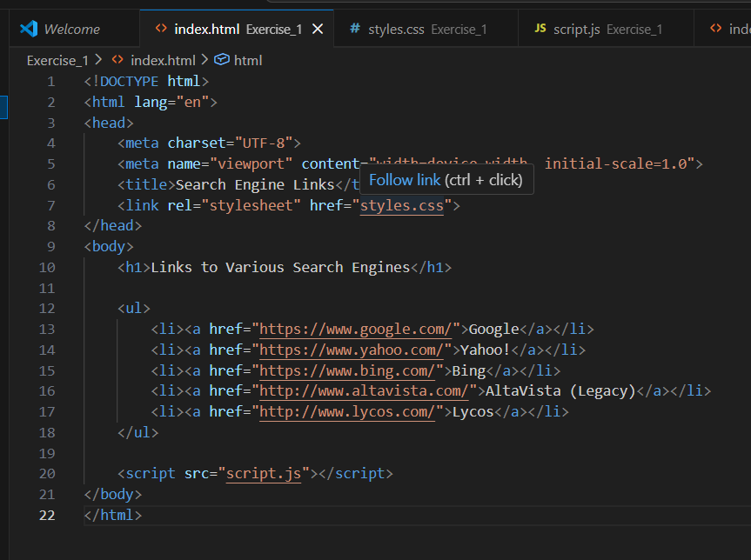The image size is (751, 560).
Task: Select line number 12 in the gutter
Action: click(x=47, y=309)
